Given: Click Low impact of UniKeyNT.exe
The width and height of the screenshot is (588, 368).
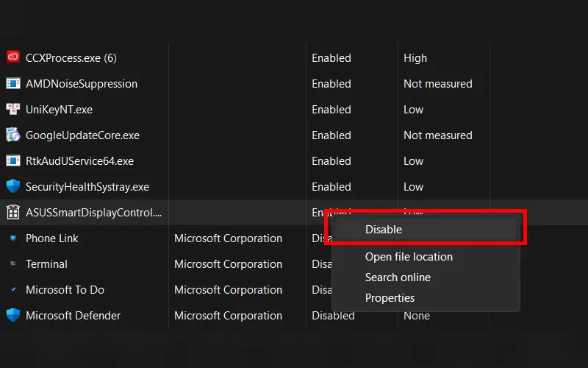Looking at the screenshot, I should (413, 110).
